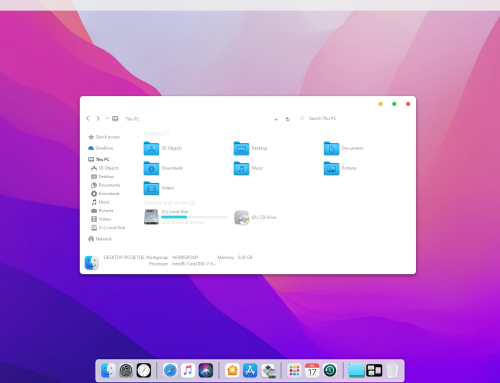Image resolution: width=500 pixels, height=383 pixels.
Task: Open Launchpad from the dock
Action: [x=294, y=370]
